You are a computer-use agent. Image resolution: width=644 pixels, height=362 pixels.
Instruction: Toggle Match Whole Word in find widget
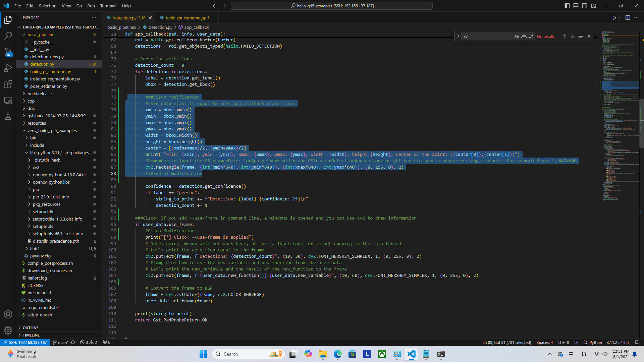[524, 36]
